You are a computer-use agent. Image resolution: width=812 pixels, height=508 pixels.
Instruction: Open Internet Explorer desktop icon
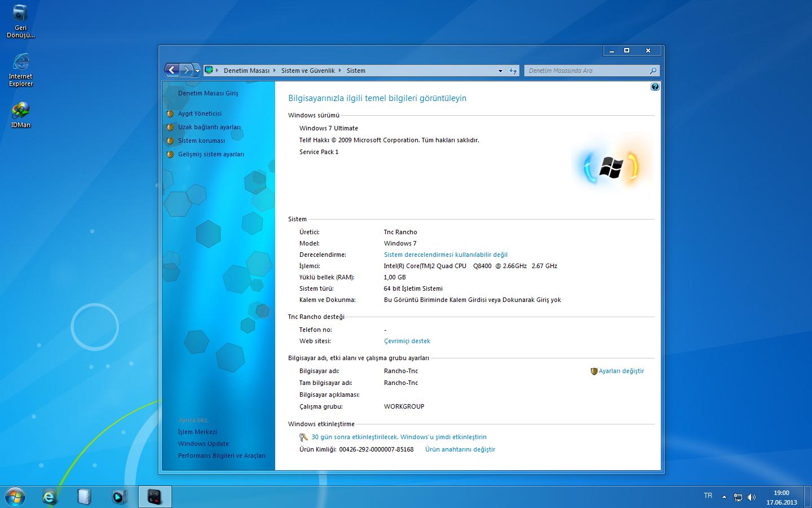pyautogui.click(x=21, y=69)
